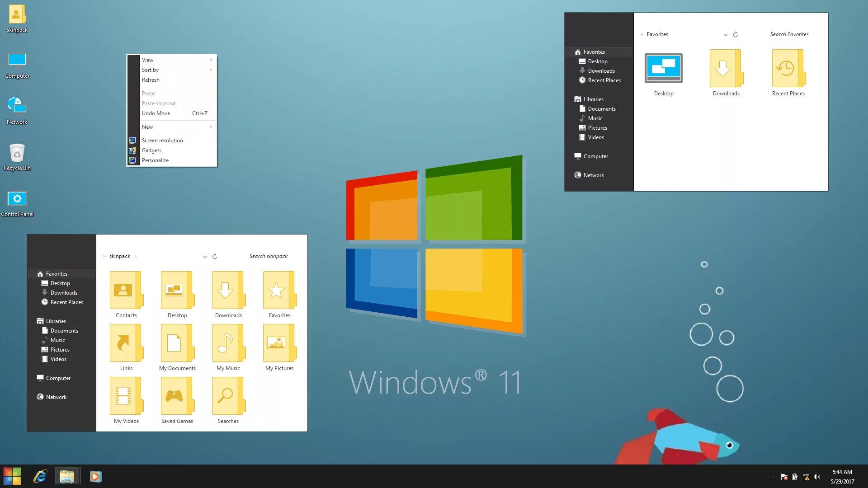868x488 pixels.
Task: Select New submenu in context menu
Action: pyautogui.click(x=173, y=127)
